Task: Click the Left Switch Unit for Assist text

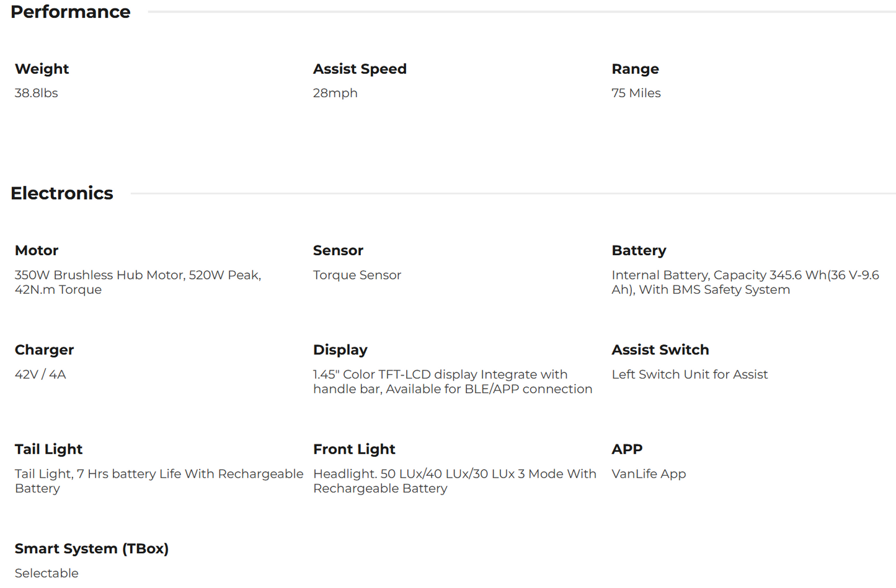Action: pos(689,374)
